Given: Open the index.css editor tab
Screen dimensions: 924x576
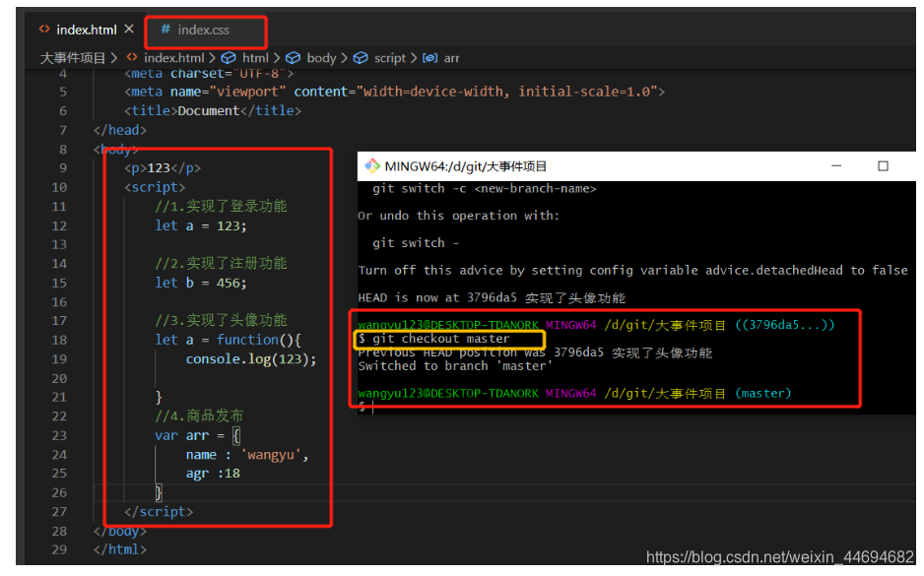Looking at the screenshot, I should pyautogui.click(x=203, y=31).
